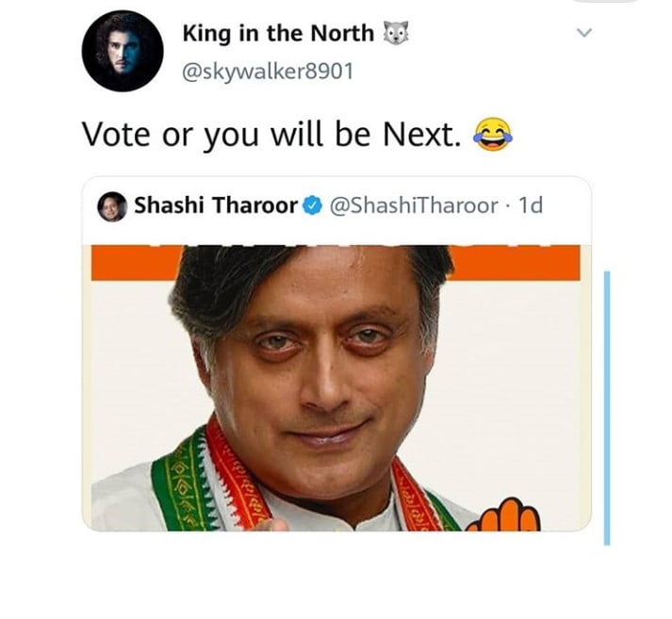The image size is (672, 619).
Task: Click the 1d timestamp on quoted tweet
Action: (x=531, y=204)
